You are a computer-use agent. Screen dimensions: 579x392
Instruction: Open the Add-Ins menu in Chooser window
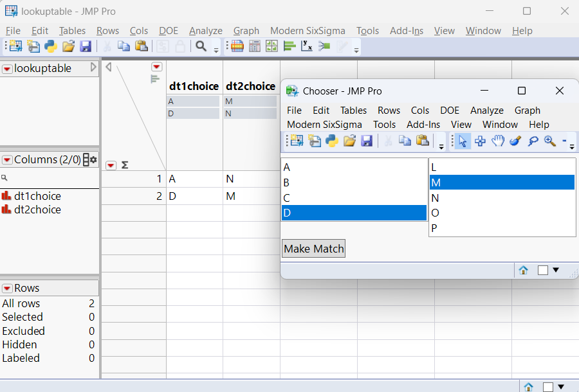tap(423, 125)
